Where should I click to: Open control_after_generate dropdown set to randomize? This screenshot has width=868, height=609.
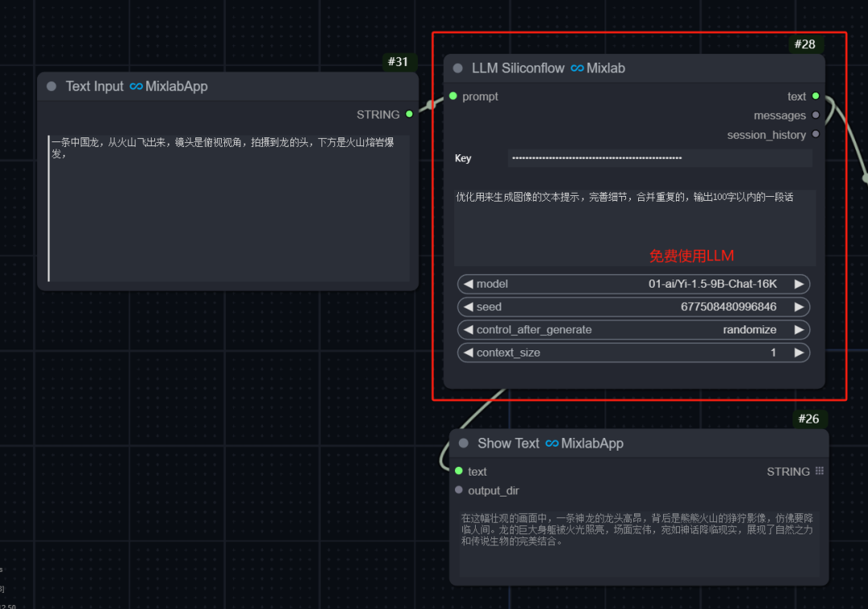coord(634,329)
